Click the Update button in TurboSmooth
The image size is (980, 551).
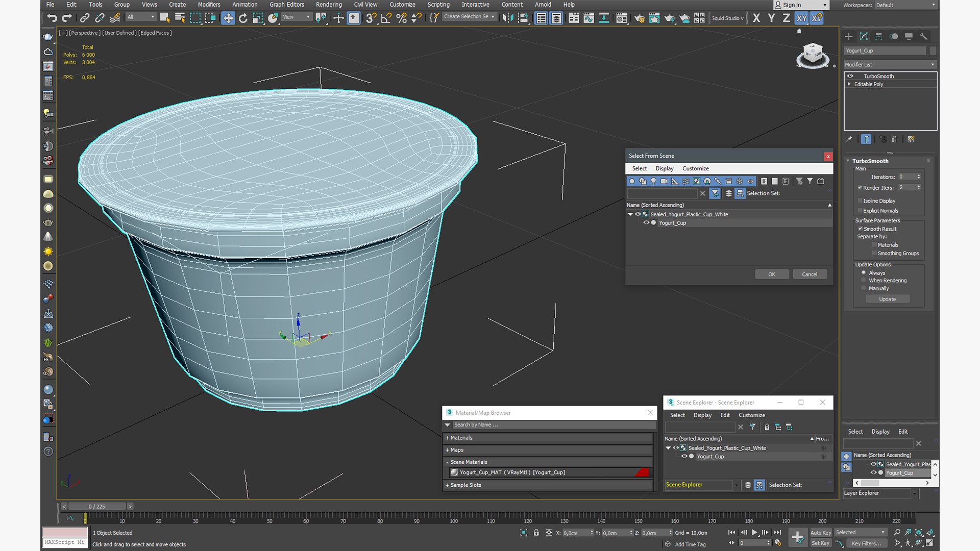887,299
